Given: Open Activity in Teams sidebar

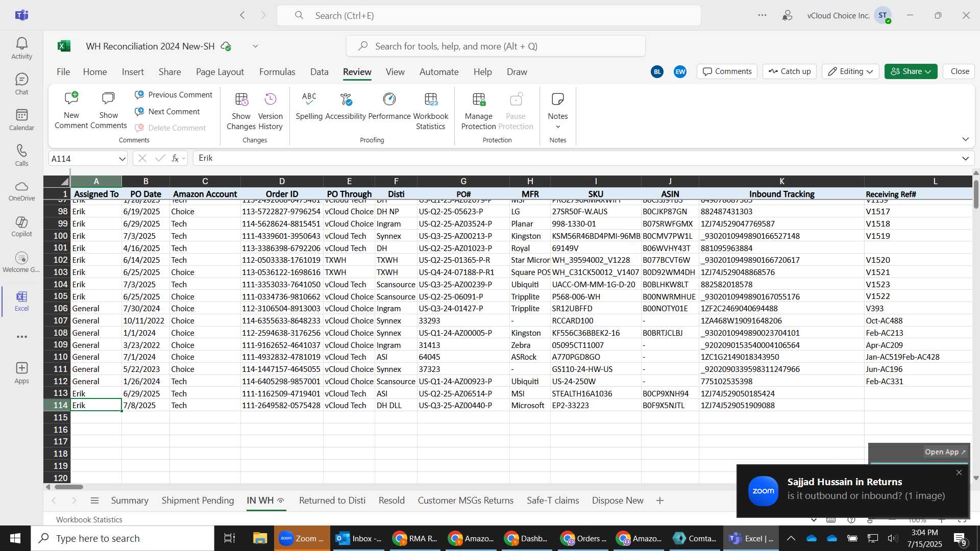Looking at the screenshot, I should pyautogui.click(x=21, y=48).
